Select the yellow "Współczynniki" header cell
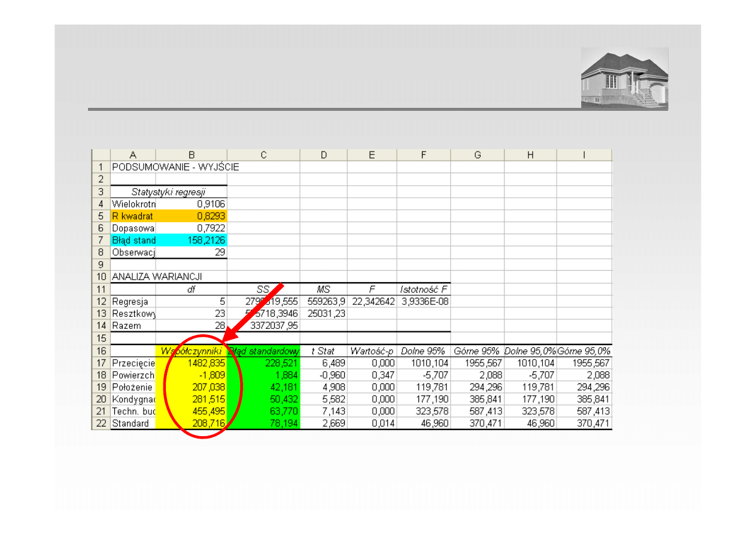Screen dimensions: 756x535 point(191,351)
